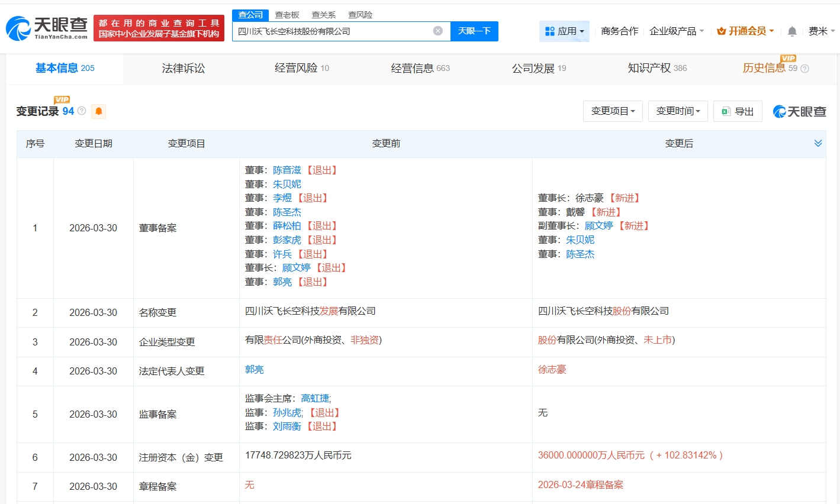Click the double-chevron expand icon in table header
The image size is (840, 504).
(x=818, y=143)
